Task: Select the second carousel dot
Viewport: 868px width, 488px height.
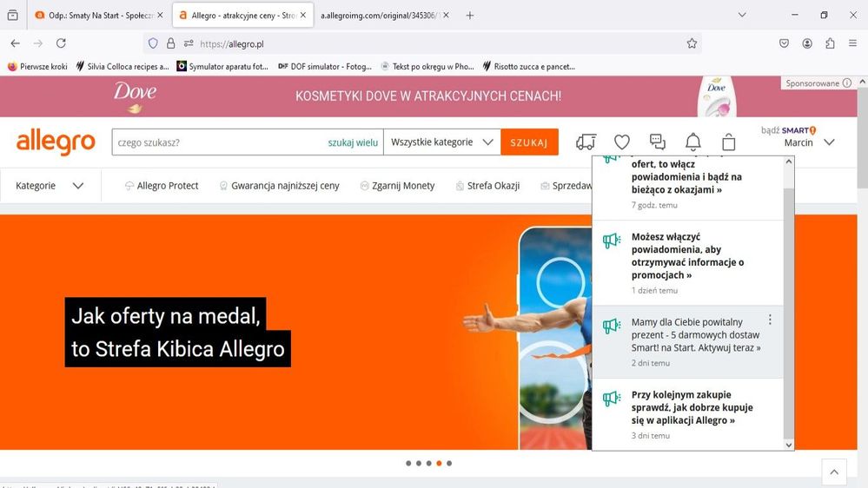Action: pos(419,463)
